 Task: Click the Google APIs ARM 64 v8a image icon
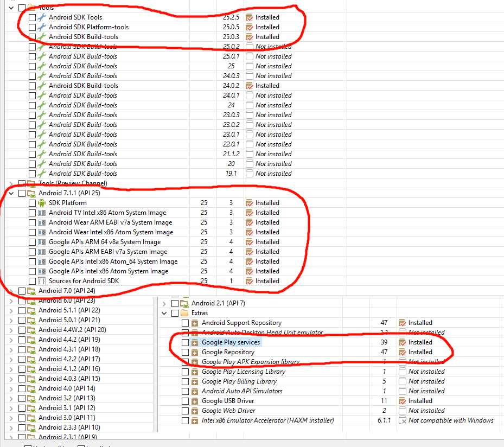pyautogui.click(x=42, y=242)
